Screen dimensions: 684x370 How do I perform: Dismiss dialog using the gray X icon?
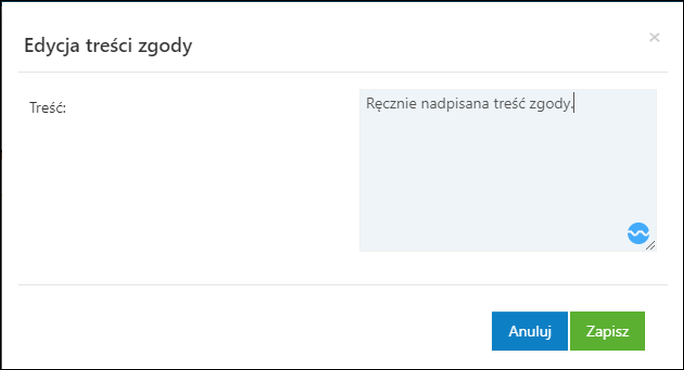click(654, 38)
